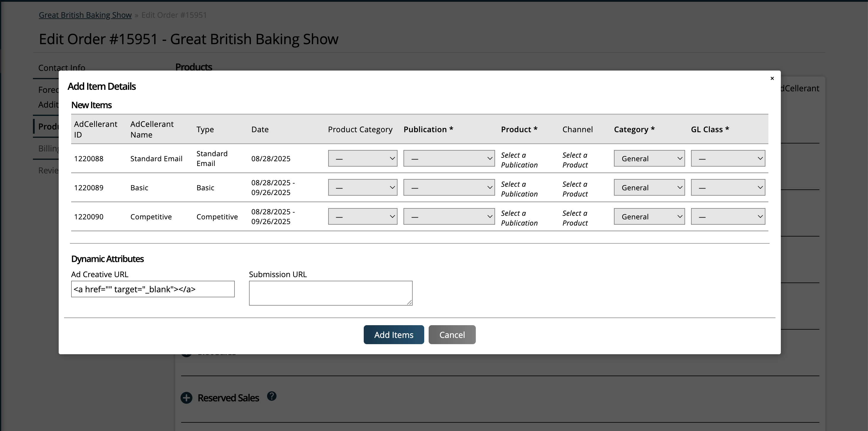Open Publication dropdown for item 1220089
This screenshot has width=868, height=431.
[449, 187]
